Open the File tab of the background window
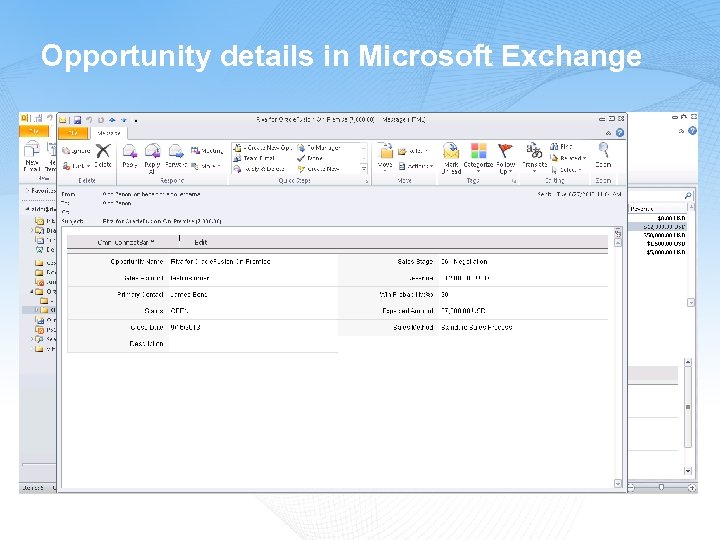The height and width of the screenshot is (540, 720). pyautogui.click(x=34, y=131)
